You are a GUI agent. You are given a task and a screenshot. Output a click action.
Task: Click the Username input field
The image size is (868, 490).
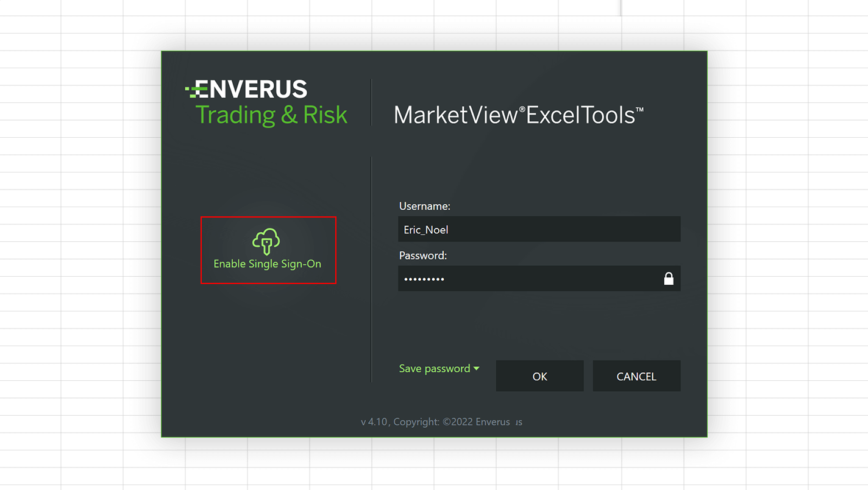[539, 229]
